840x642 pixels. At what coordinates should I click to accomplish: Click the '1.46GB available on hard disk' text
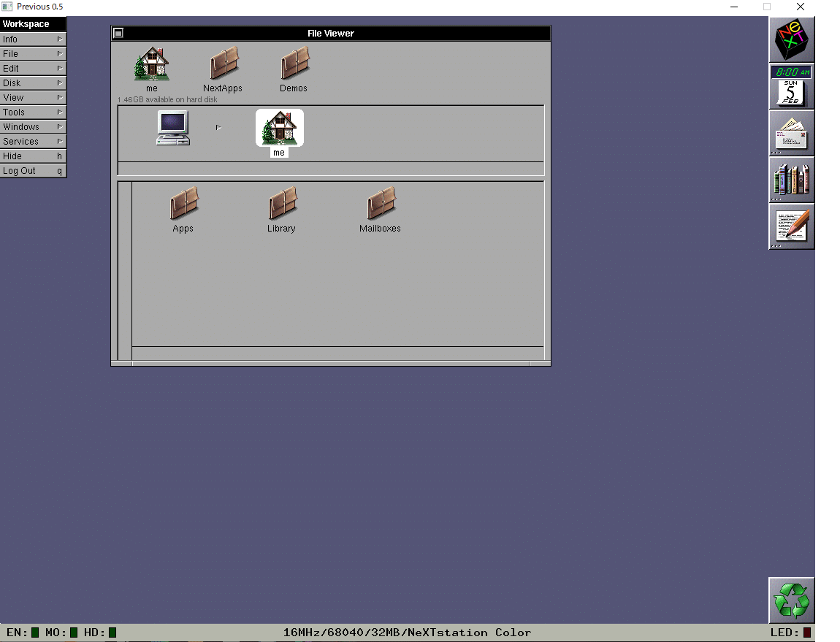167,99
